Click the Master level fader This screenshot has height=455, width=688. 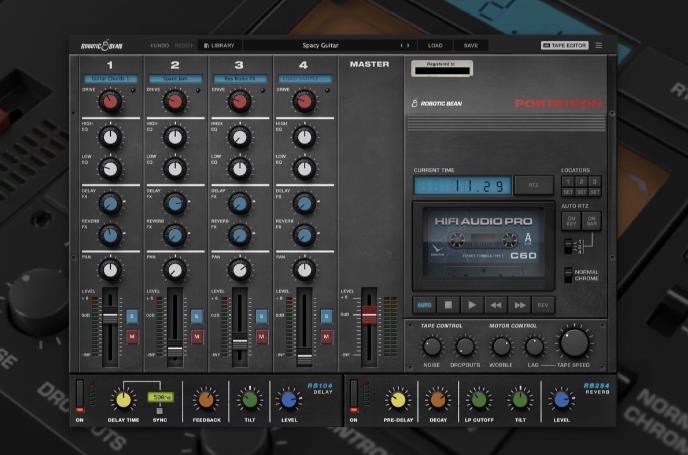pyautogui.click(x=369, y=316)
